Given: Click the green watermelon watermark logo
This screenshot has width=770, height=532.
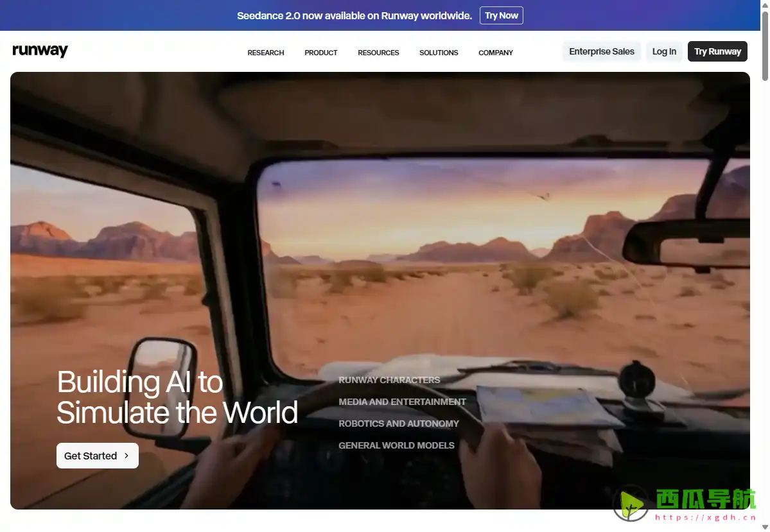Looking at the screenshot, I should click(631, 503).
